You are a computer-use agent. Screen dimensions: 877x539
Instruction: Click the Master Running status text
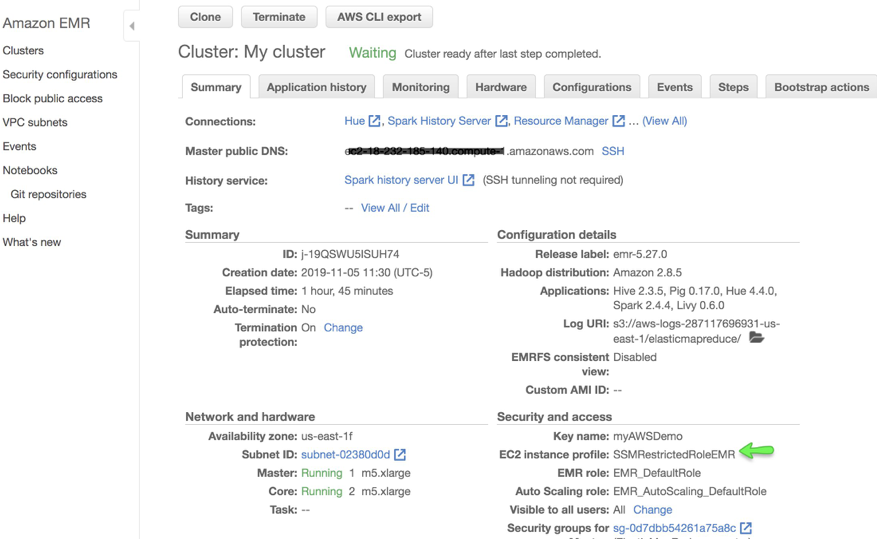click(322, 473)
